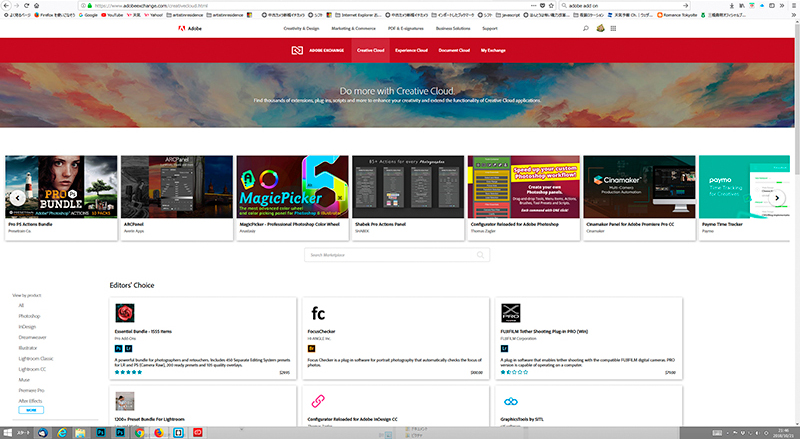The width and height of the screenshot is (800, 439).
Task: Click the Firefox search box
Action: tap(625, 6)
